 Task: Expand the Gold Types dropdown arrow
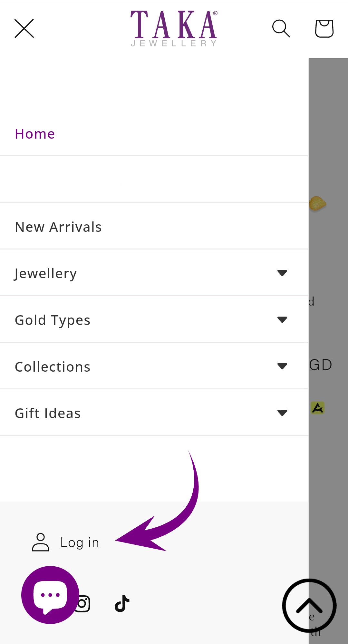coord(282,319)
